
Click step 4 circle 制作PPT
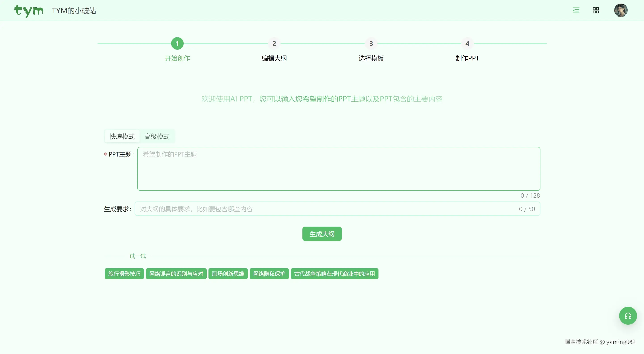click(467, 43)
